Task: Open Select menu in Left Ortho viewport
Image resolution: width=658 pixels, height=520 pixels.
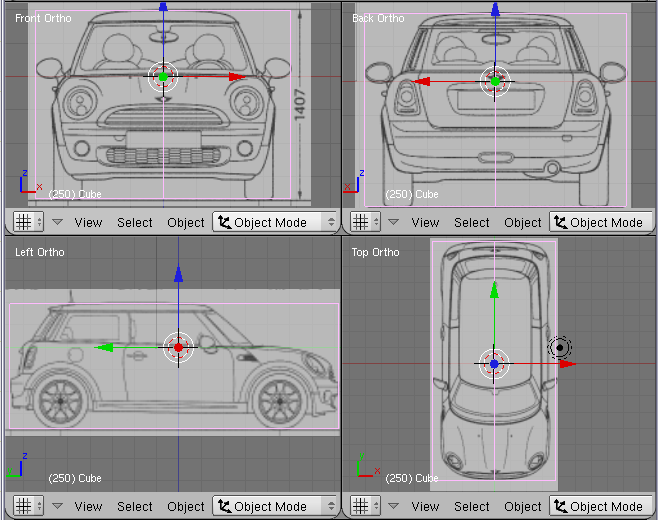Action: pyautogui.click(x=135, y=507)
